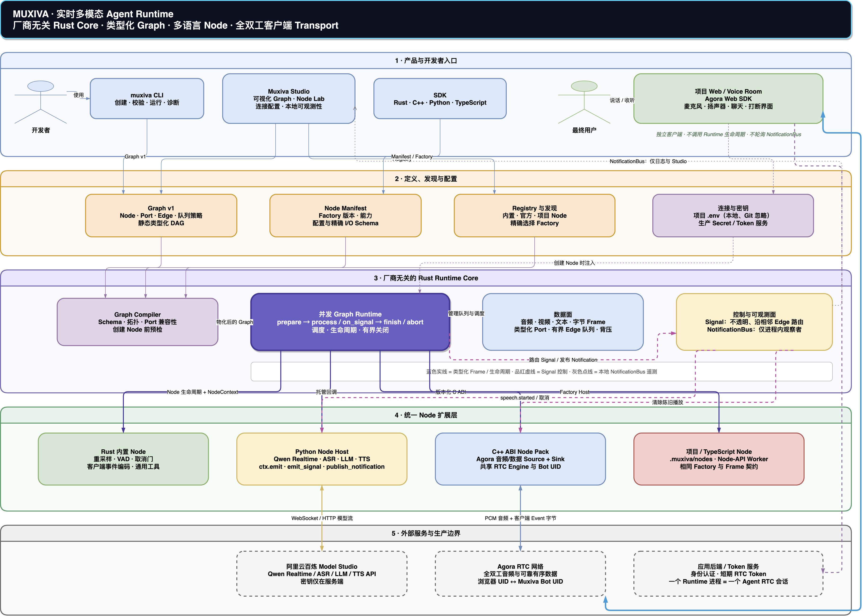Click the 4 · 统一 Node 扩展层 section header
Viewport: 866px width, 616px height.
point(426,415)
